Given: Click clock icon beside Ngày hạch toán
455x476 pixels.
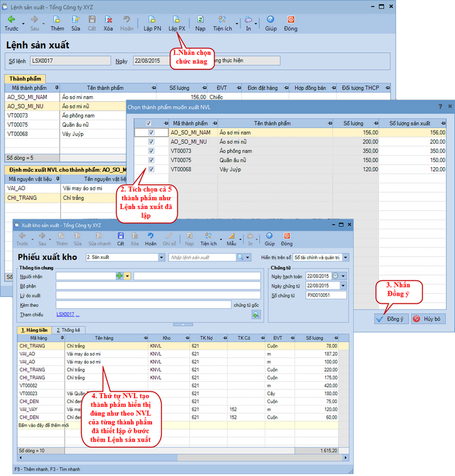Looking at the screenshot, I should click(336, 276).
